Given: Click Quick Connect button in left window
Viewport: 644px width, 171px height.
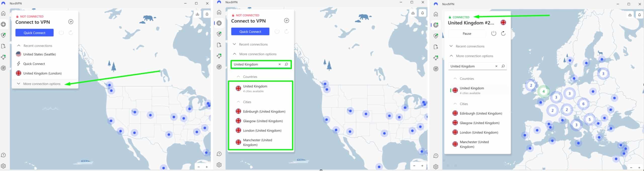Looking at the screenshot, I should click(x=34, y=33).
